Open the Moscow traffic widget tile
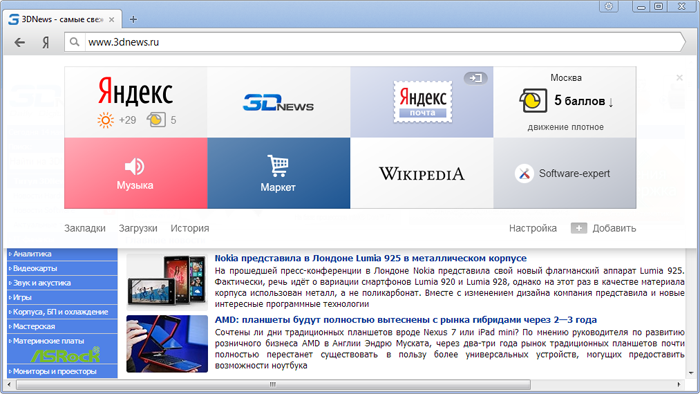Image resolution: width=700 pixels, height=394 pixels. tap(565, 102)
